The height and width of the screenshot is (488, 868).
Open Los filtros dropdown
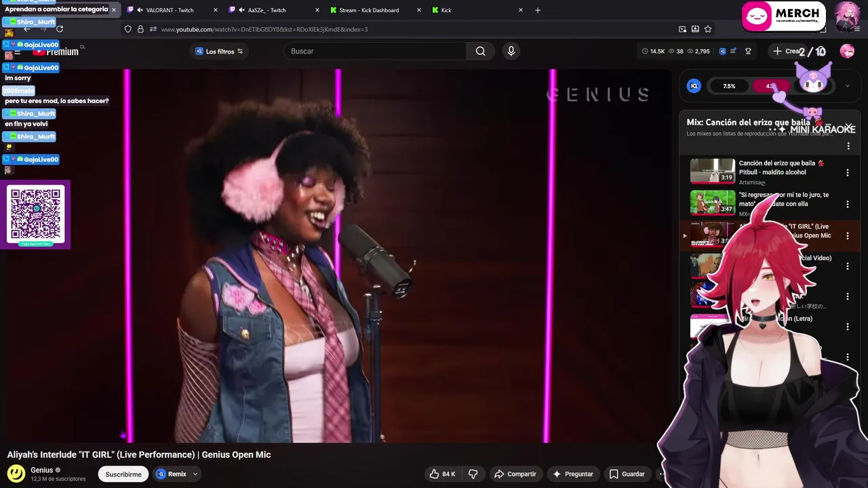[x=219, y=52]
